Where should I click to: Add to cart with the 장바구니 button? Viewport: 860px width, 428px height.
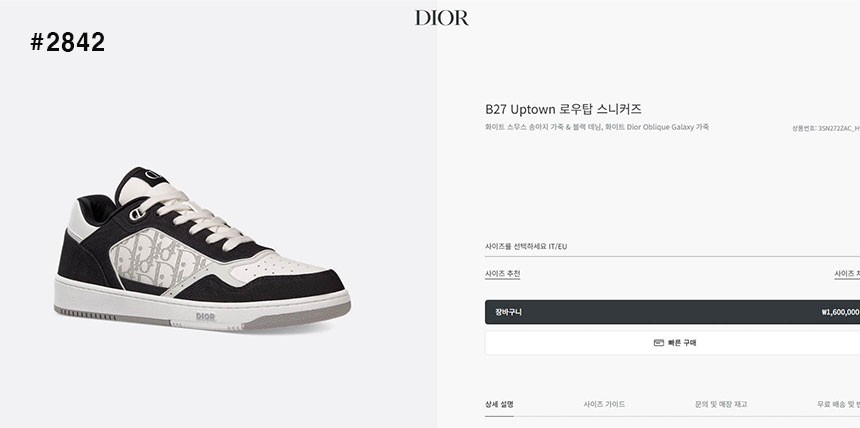pyautogui.click(x=672, y=312)
